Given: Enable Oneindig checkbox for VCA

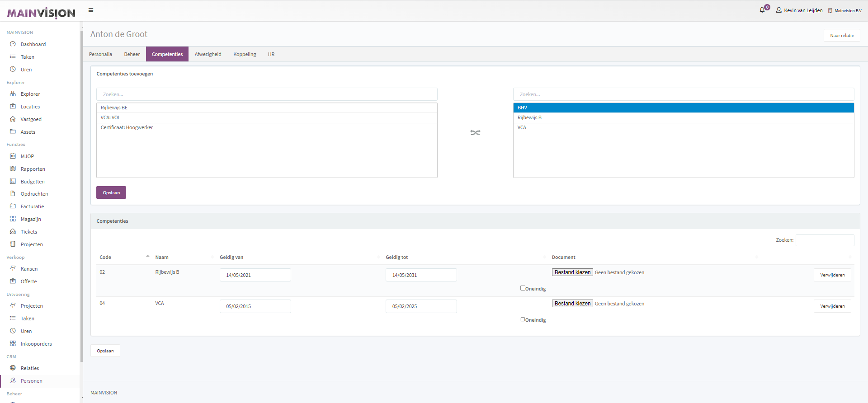Looking at the screenshot, I should 523,319.
